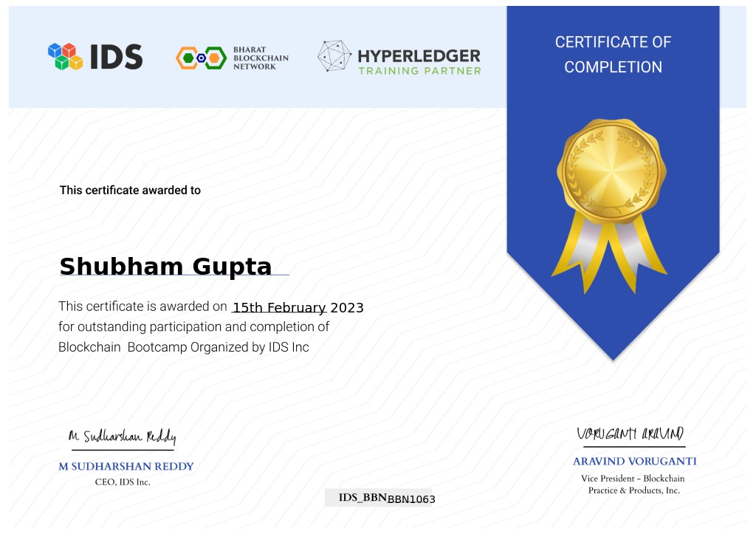Viewport: 756px width, 534px height.
Task: Click the 'This certificate awarded to' text
Action: [130, 191]
